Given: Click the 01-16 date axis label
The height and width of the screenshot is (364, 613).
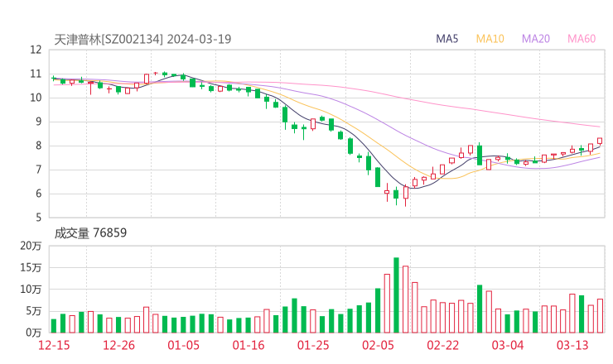Looking at the screenshot, I should point(249,345).
